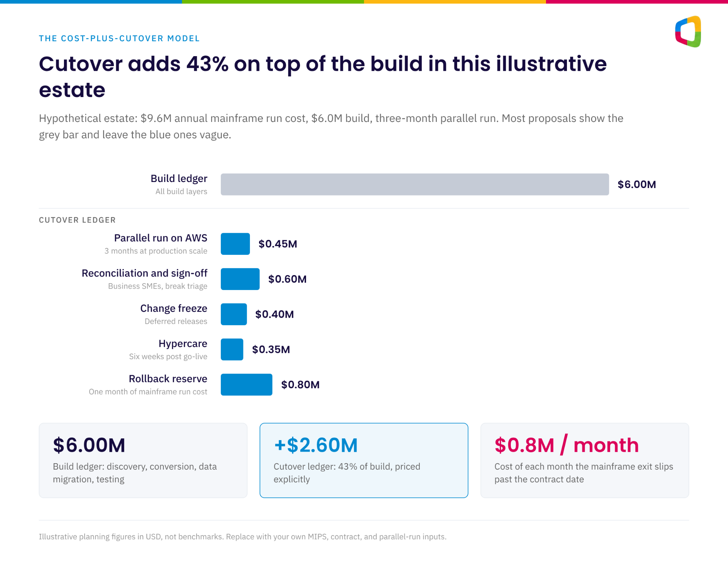This screenshot has width=728, height=567.
Task: Click the Change freeze blue bar
Action: coord(234,314)
